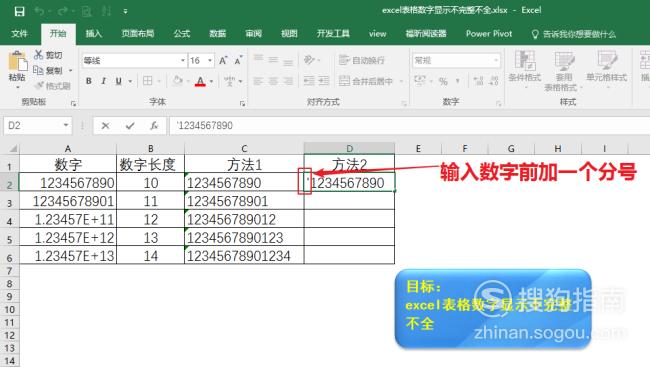The width and height of the screenshot is (650, 367).
Task: Decrease decimal places
Action: (x=494, y=81)
